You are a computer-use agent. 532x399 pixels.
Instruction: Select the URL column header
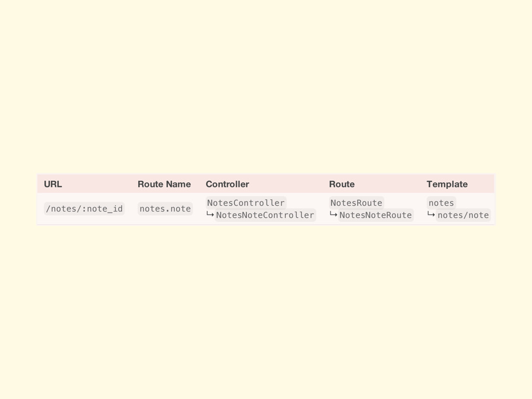point(53,184)
